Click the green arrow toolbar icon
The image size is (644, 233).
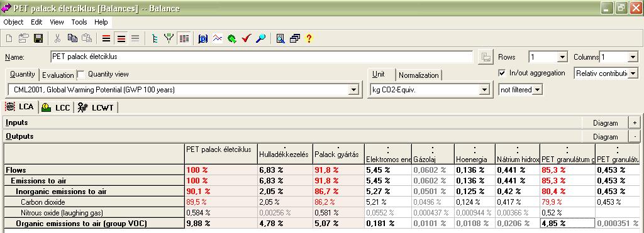(232, 38)
